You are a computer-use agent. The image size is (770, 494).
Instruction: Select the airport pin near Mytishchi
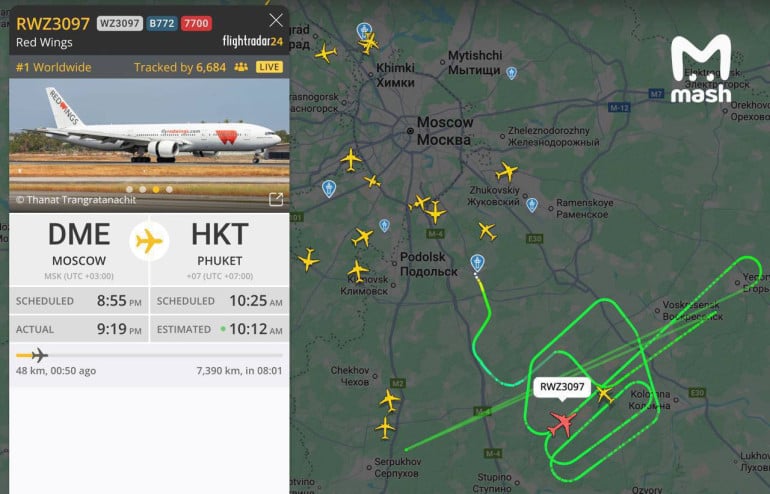click(511, 73)
